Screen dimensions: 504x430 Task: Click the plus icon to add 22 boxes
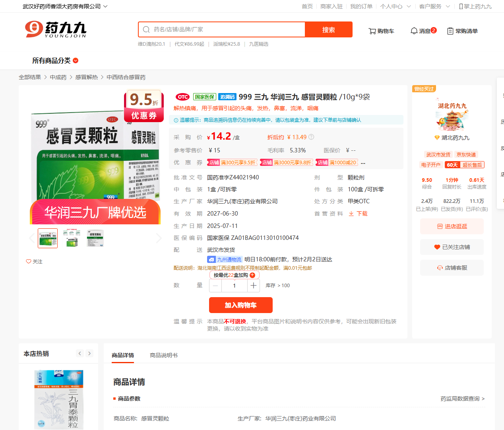point(252,275)
